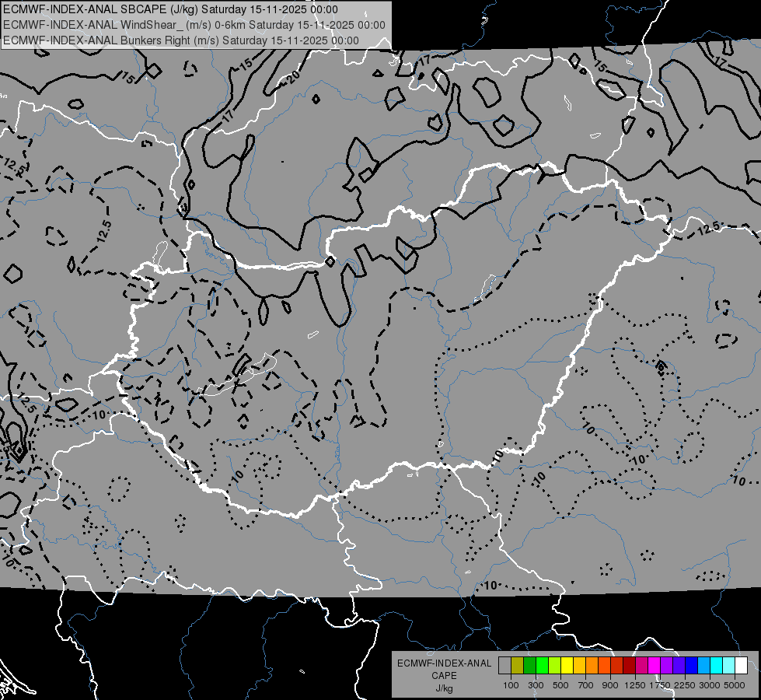Viewport: 761px width, 700px height.
Task: Select the purple legend swatch after 1750
Action: click(666, 666)
